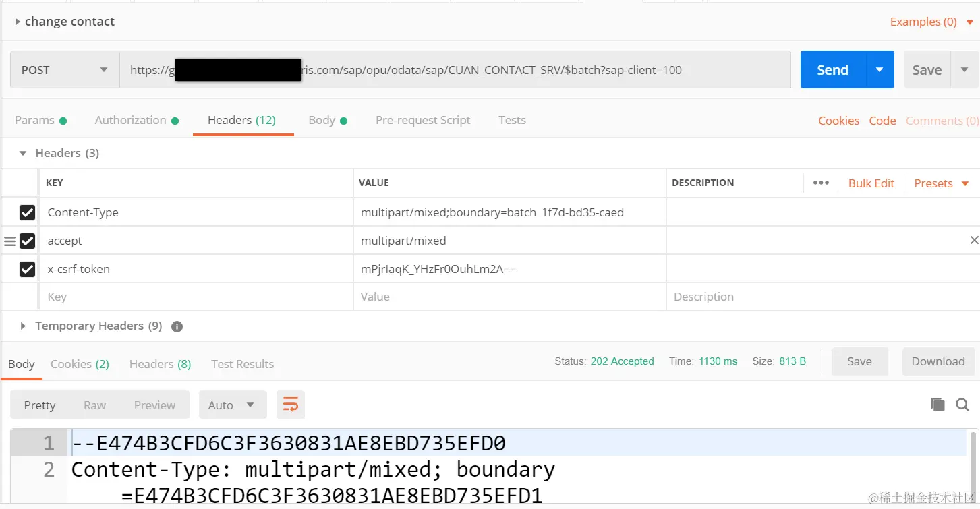
Task: Open the POST method dropdown
Action: tap(65, 70)
